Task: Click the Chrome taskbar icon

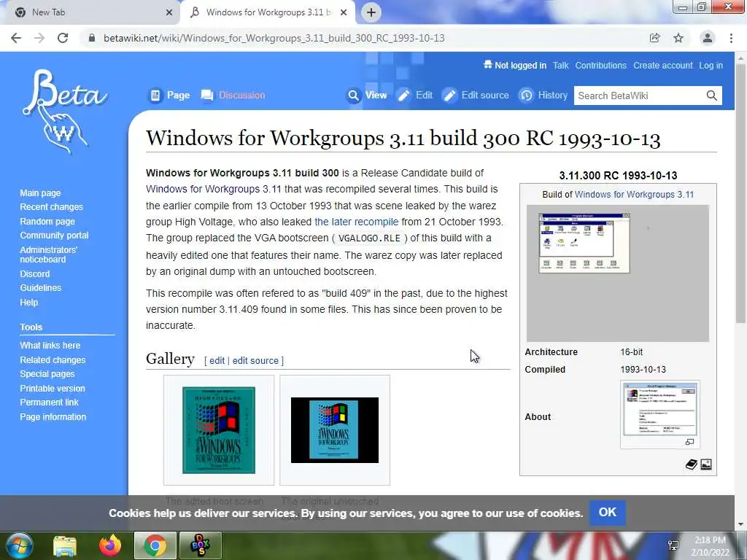Action: coord(155,545)
